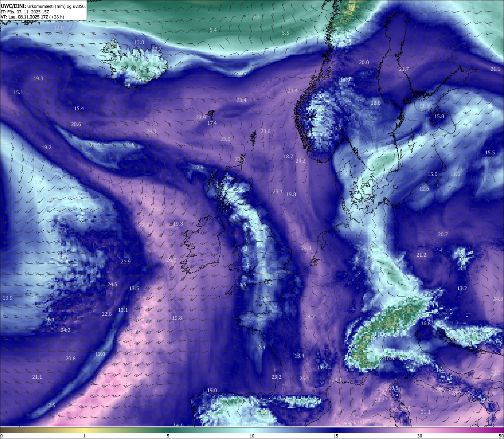The width and height of the screenshot is (504, 439).
Task: Click the 12.6 value on the map
Action: point(424,189)
